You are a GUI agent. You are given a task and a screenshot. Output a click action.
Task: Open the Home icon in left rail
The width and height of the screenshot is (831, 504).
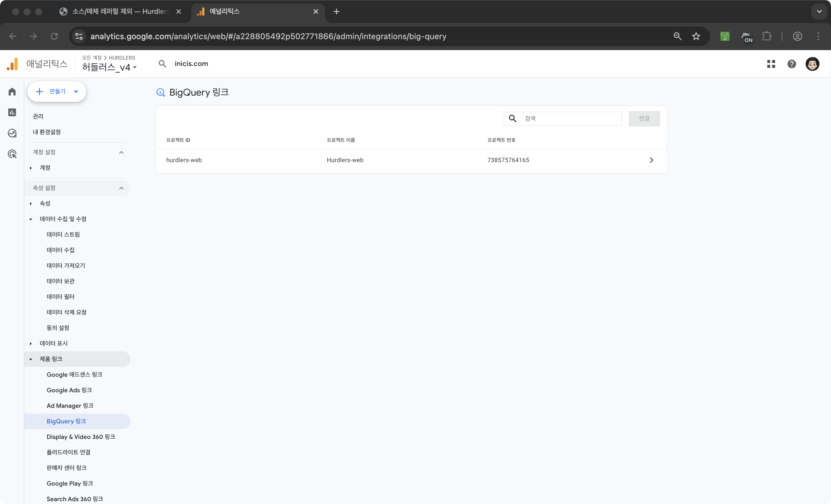point(12,92)
